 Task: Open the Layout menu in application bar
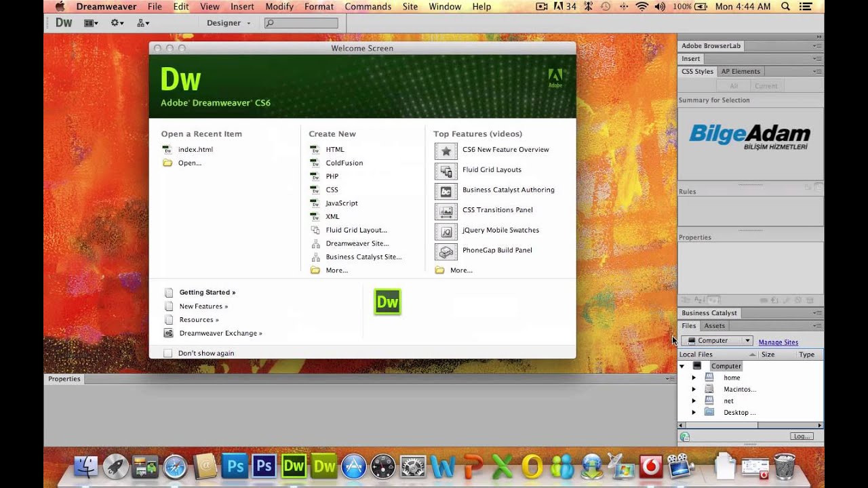91,23
